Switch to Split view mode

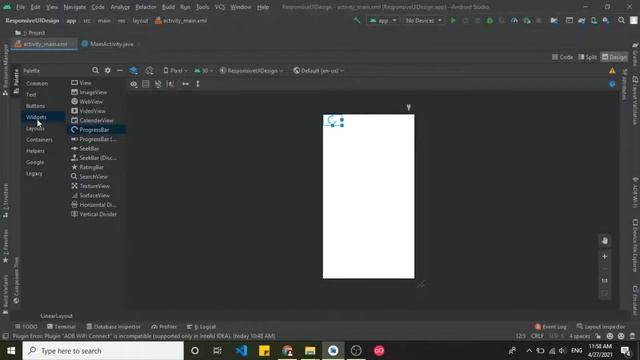(x=588, y=57)
